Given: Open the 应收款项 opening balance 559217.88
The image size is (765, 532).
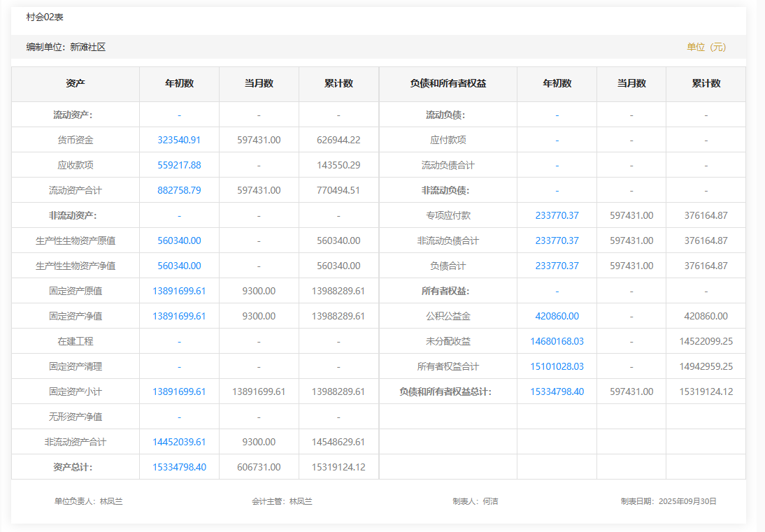Looking at the screenshot, I should pyautogui.click(x=179, y=165).
